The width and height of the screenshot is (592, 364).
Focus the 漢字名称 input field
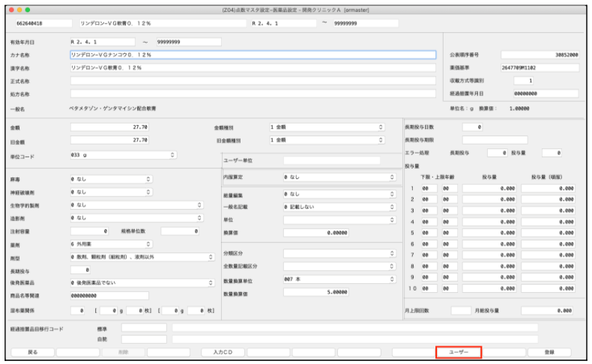point(253,67)
